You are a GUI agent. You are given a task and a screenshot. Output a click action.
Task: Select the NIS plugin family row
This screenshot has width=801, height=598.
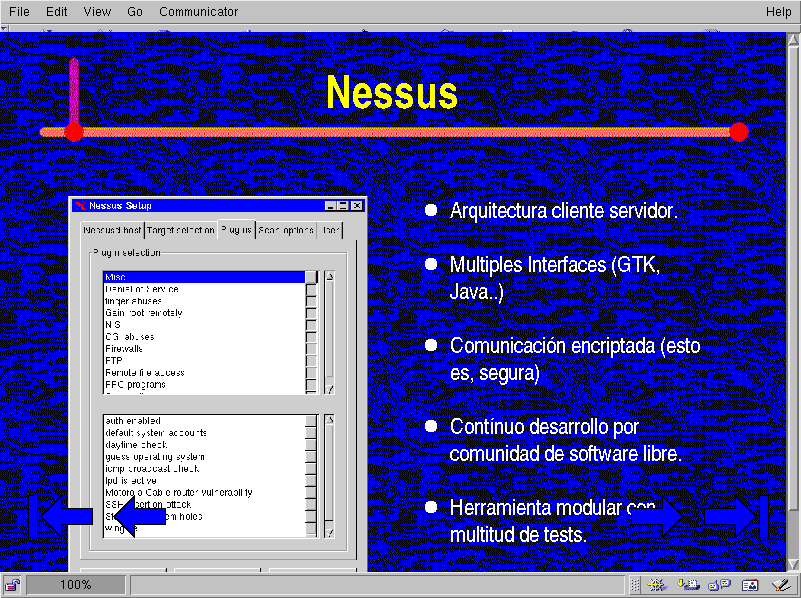(x=204, y=325)
